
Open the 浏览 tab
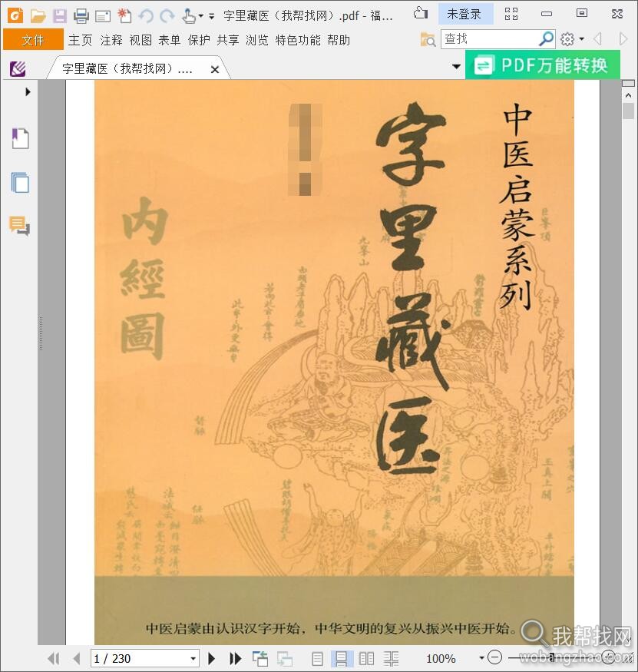257,40
